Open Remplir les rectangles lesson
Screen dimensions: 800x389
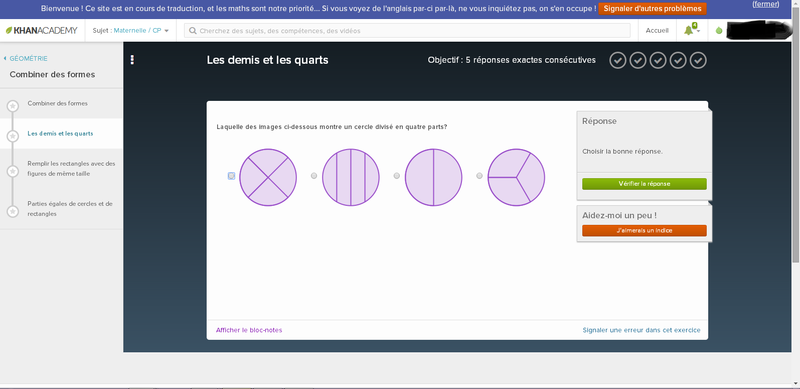71,168
